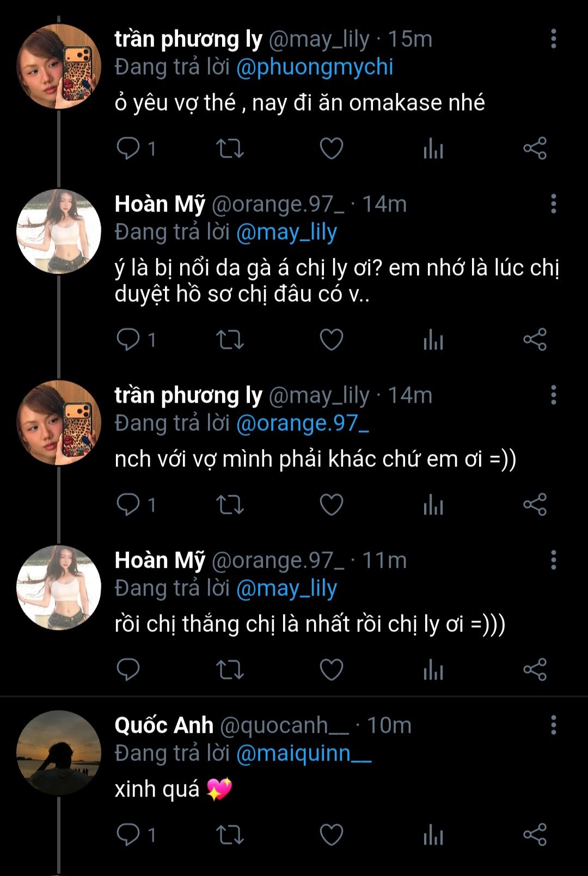Like Quốc Anh's "xinh quá" reply

coord(331,834)
